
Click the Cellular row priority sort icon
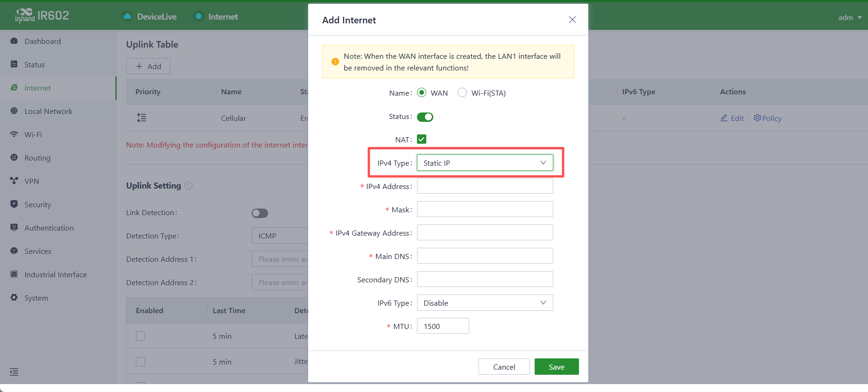[141, 118]
